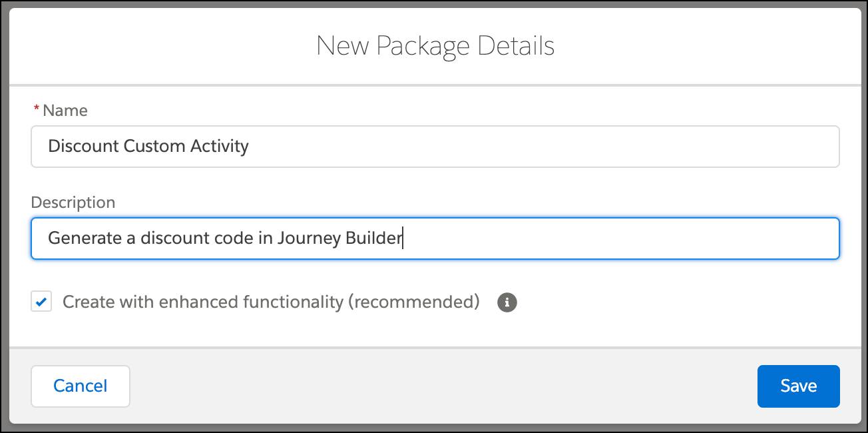The width and height of the screenshot is (868, 433).
Task: Save the new package details
Action: tap(798, 386)
